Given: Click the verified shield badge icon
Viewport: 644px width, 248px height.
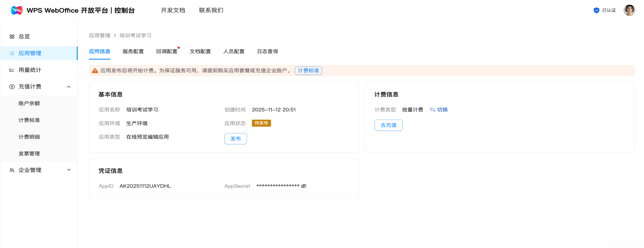Looking at the screenshot, I should coord(596,10).
